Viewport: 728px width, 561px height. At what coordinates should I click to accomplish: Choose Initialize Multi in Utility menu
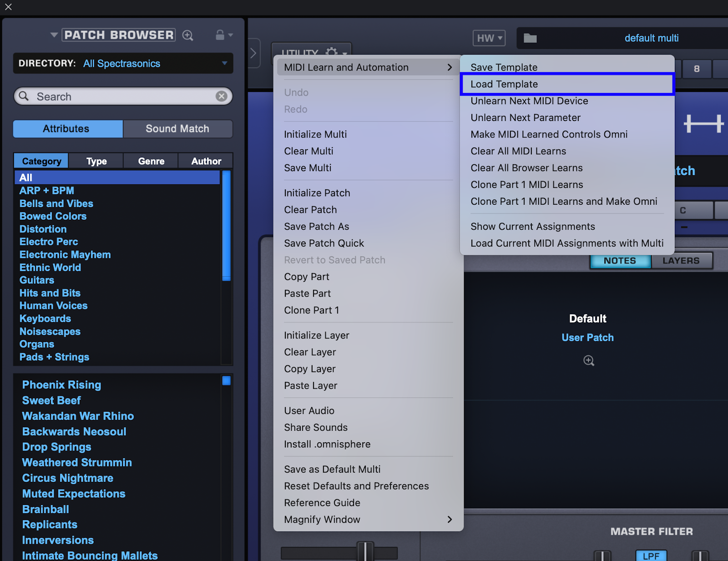click(x=368, y=134)
